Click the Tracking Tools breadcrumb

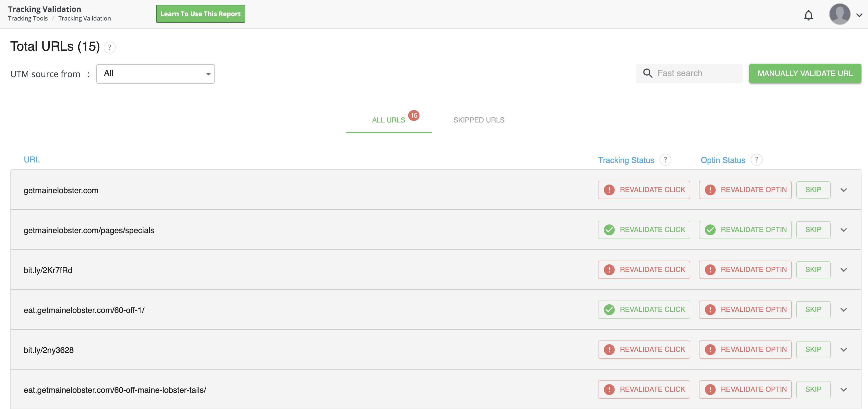(28, 19)
